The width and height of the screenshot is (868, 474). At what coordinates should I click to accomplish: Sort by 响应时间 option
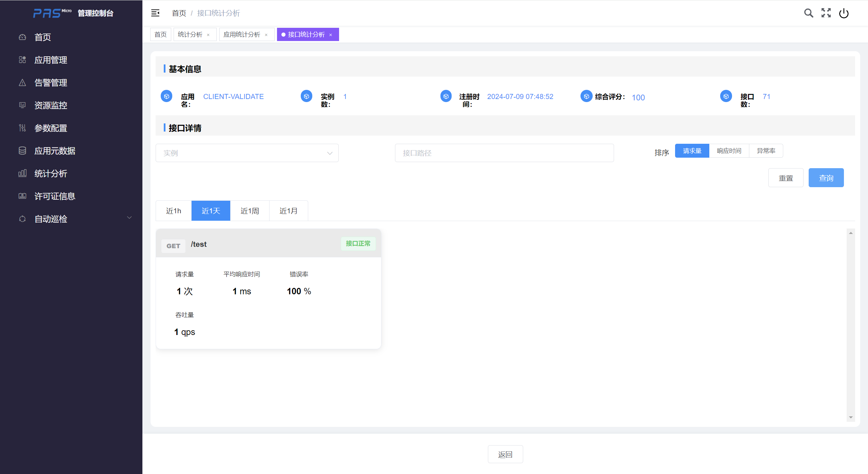coord(729,151)
